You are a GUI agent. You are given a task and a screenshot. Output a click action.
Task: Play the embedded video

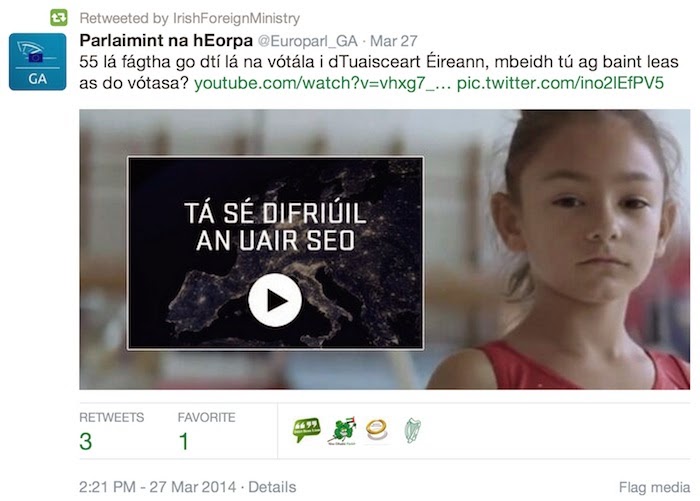(275, 300)
